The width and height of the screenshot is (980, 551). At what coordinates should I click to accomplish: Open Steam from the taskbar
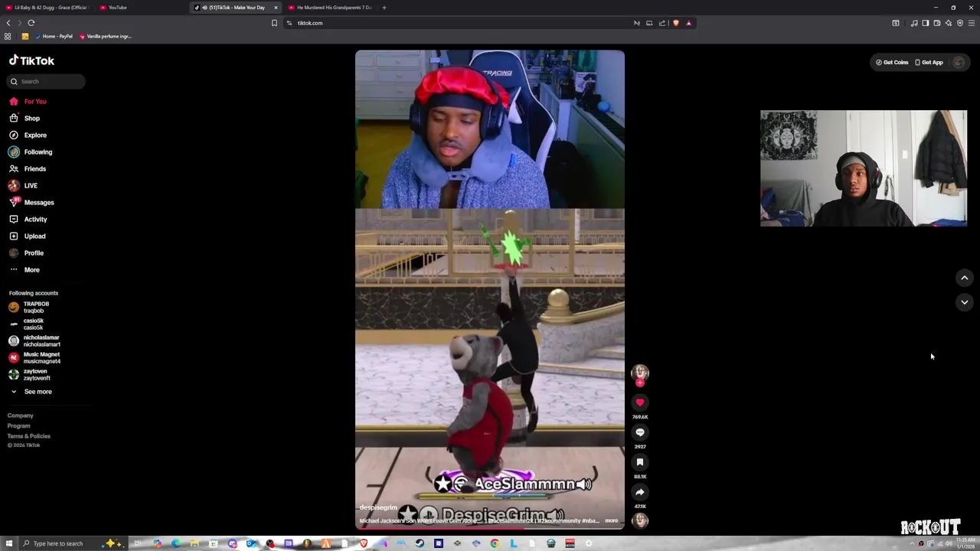coord(420,543)
